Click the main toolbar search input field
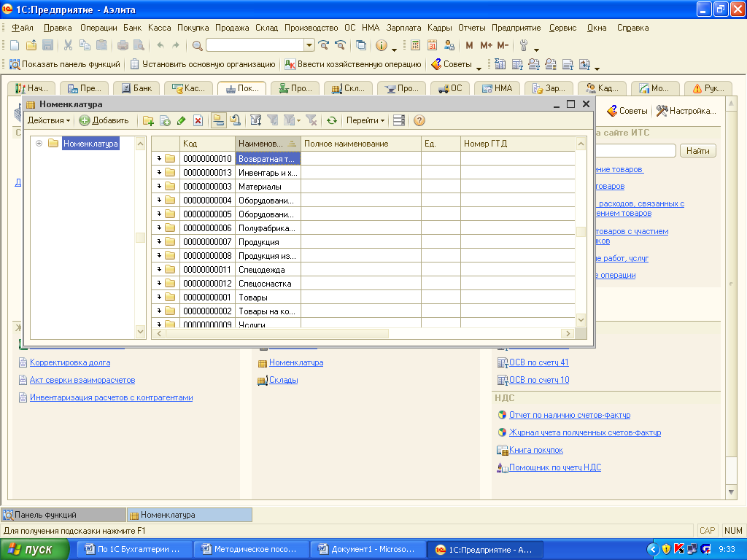 pyautogui.click(x=255, y=45)
